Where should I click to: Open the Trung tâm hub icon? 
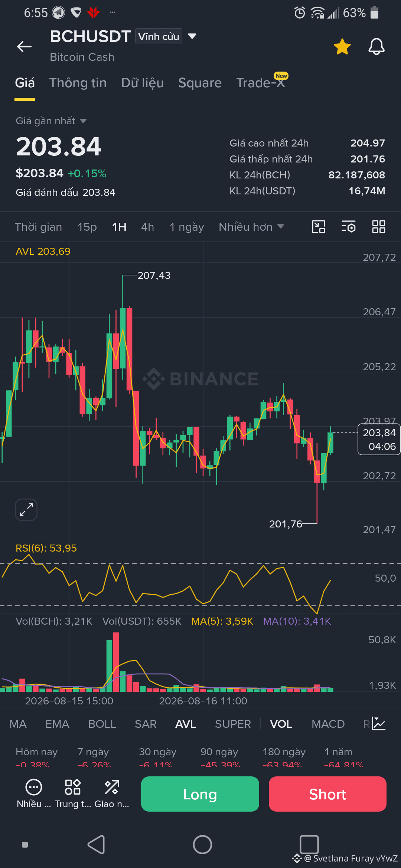(73, 793)
